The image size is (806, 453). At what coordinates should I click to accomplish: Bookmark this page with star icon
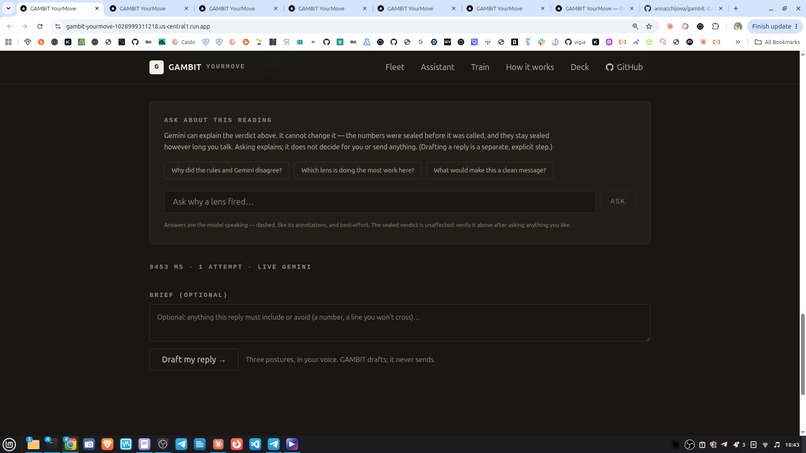pyautogui.click(x=649, y=26)
